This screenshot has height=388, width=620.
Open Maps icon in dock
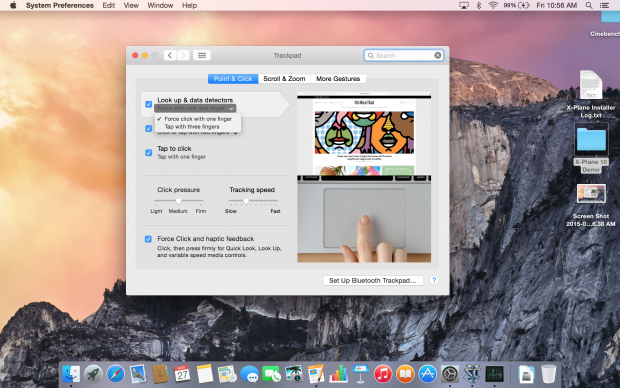[x=227, y=374]
